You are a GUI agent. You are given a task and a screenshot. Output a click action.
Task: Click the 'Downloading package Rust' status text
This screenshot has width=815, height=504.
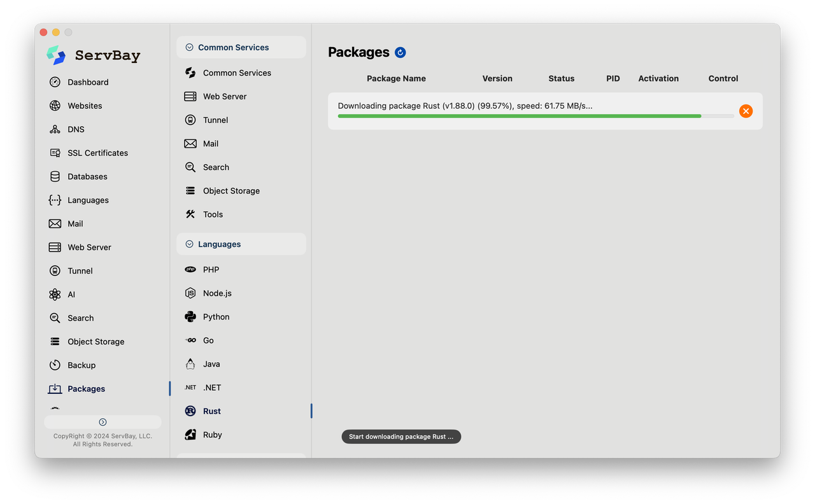click(465, 106)
